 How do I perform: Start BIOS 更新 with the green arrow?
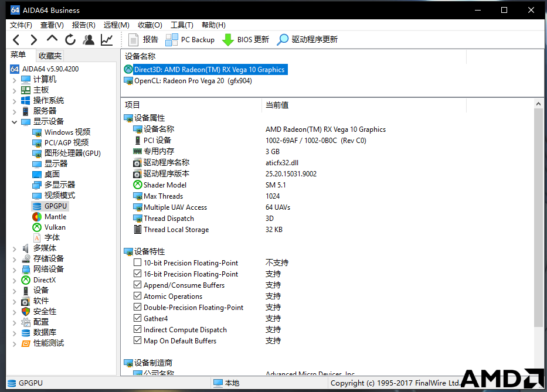[x=246, y=40]
